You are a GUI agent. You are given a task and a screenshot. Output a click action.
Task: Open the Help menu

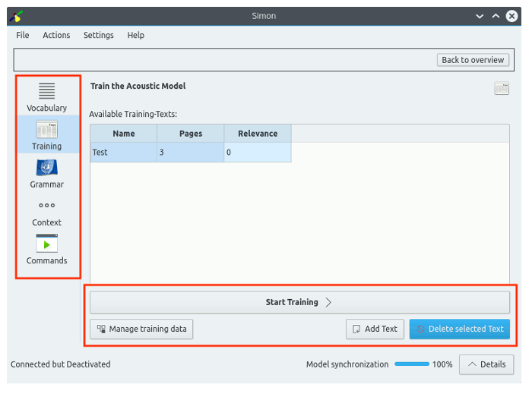pos(136,35)
